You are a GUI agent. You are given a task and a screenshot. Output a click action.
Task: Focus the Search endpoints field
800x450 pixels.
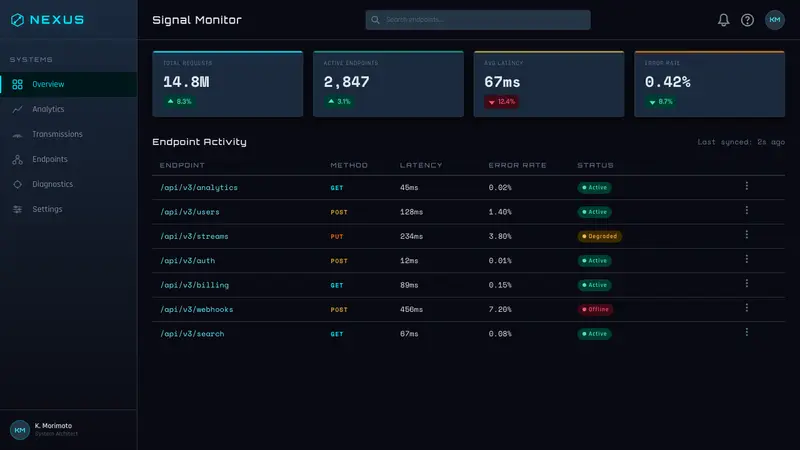(x=478, y=20)
